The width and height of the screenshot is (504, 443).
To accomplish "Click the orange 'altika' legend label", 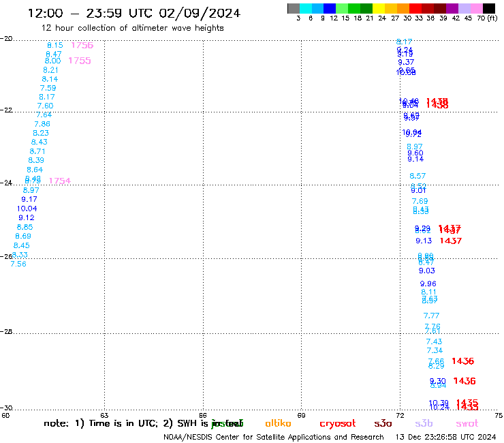I will (278, 423).
